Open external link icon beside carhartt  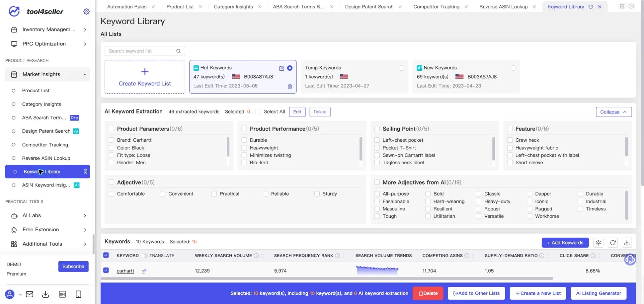point(144,271)
